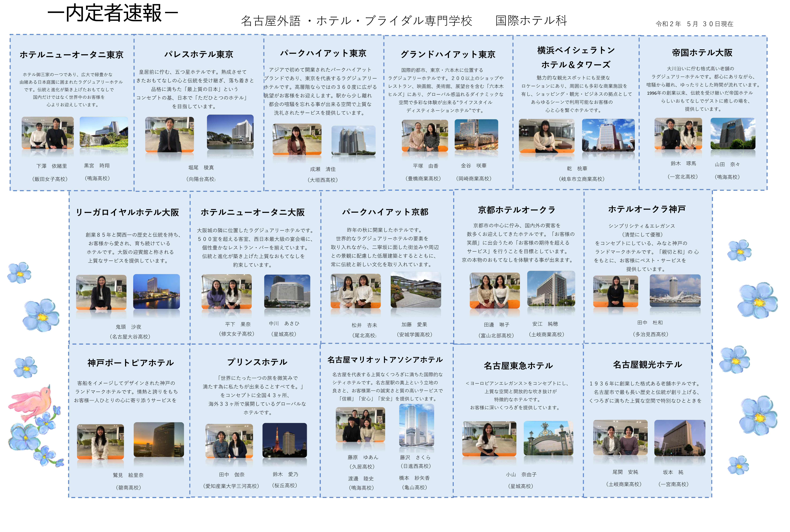
Task: Click the date 令和2年5月30日現在
Action: click(x=694, y=24)
